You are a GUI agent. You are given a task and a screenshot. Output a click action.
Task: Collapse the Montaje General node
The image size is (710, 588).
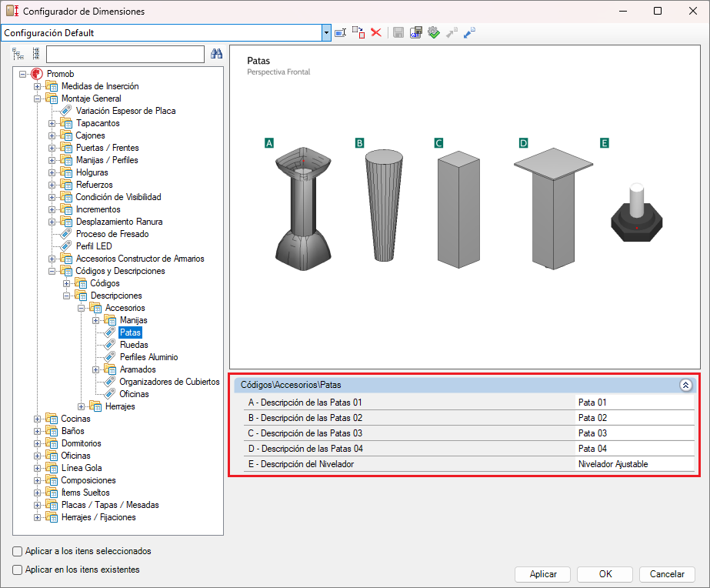click(x=38, y=99)
